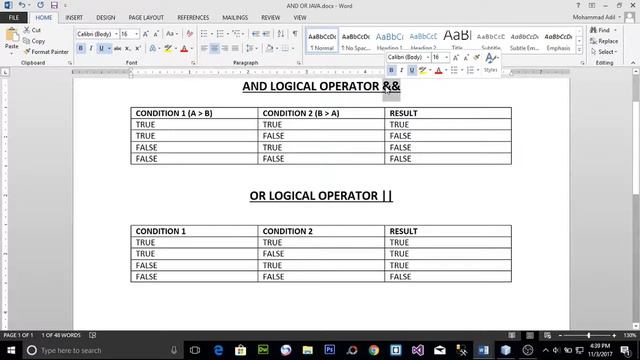Toggle Center alignment in ribbon

[215, 49]
